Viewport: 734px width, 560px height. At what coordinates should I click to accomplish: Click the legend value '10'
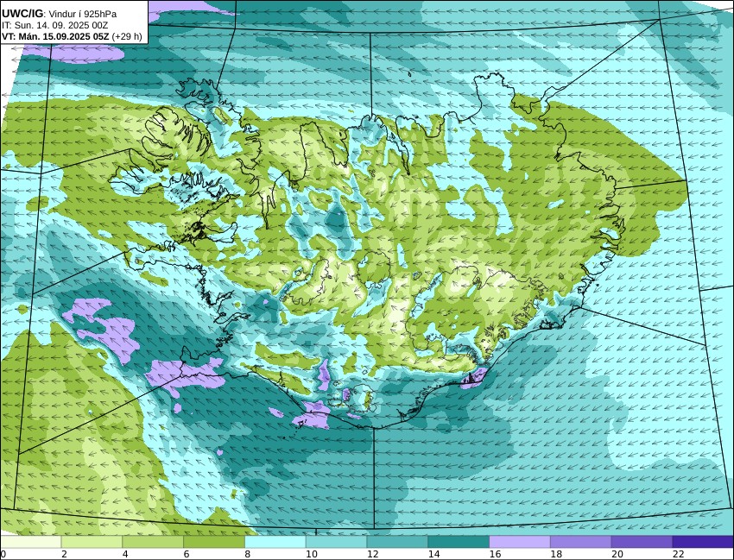(x=311, y=554)
